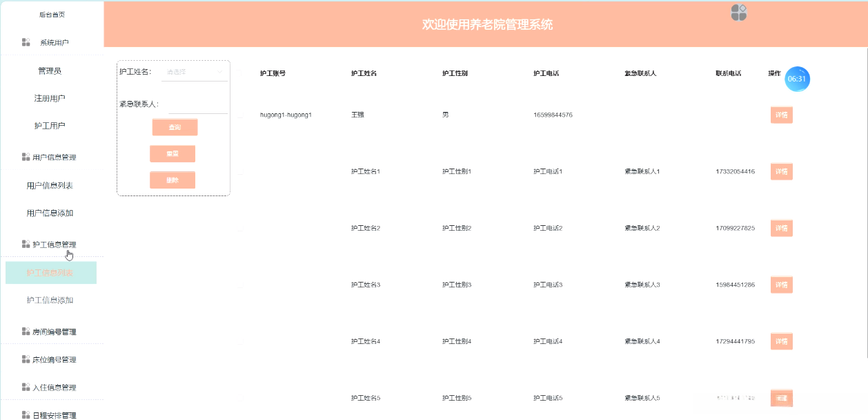This screenshot has width=868, height=420.
Task: Click the four-circle icon in header
Action: pyautogui.click(x=739, y=13)
